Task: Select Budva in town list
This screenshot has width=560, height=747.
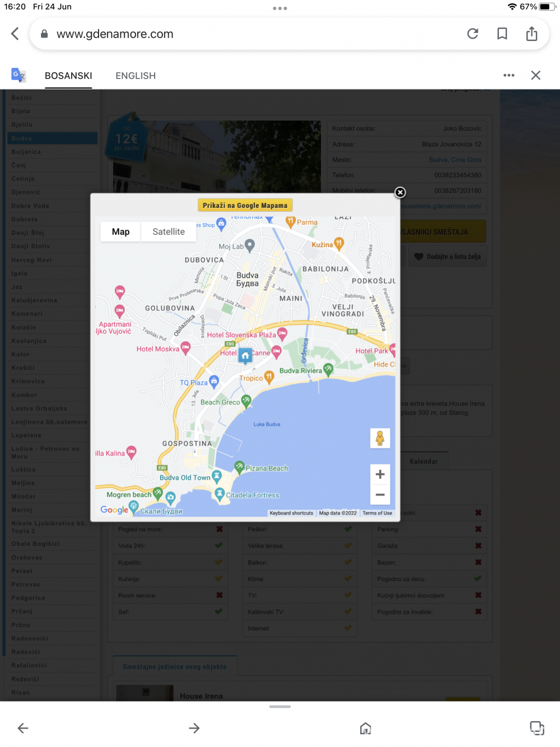Action: (x=53, y=138)
